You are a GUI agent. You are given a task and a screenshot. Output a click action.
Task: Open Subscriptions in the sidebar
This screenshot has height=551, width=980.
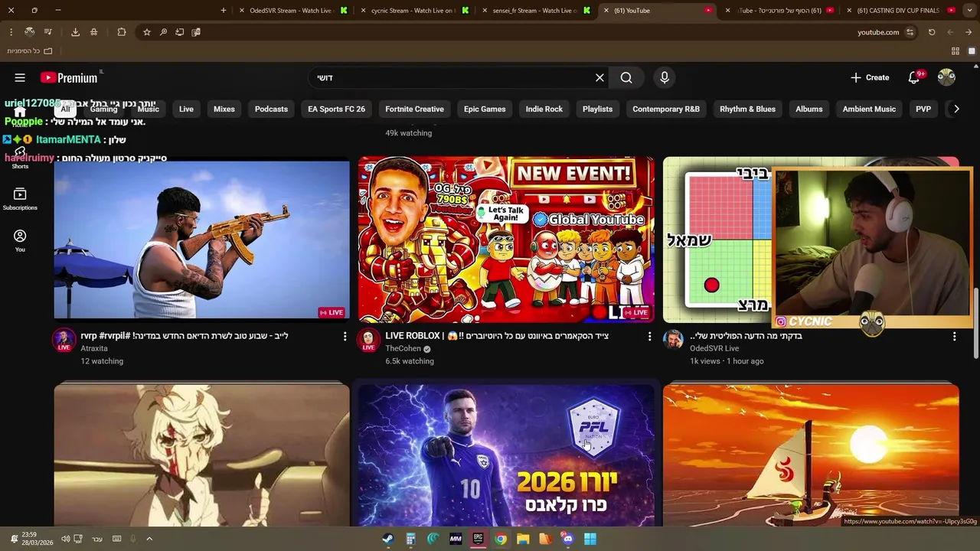(20, 199)
